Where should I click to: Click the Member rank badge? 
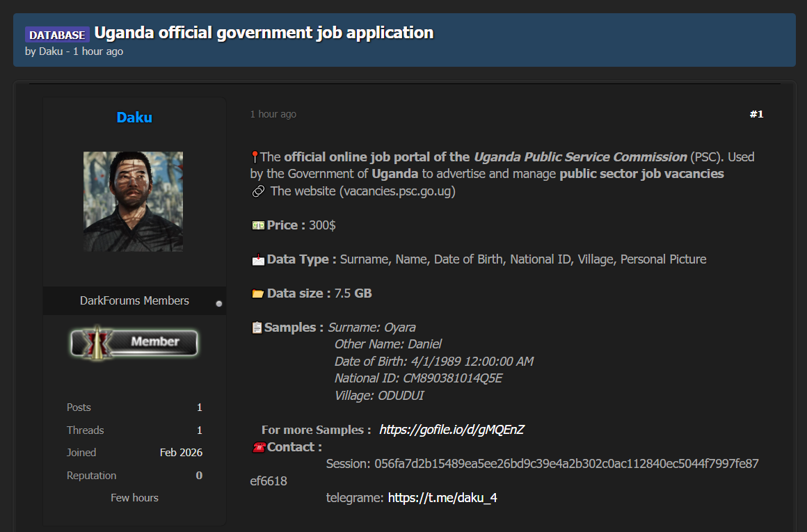coord(134,342)
